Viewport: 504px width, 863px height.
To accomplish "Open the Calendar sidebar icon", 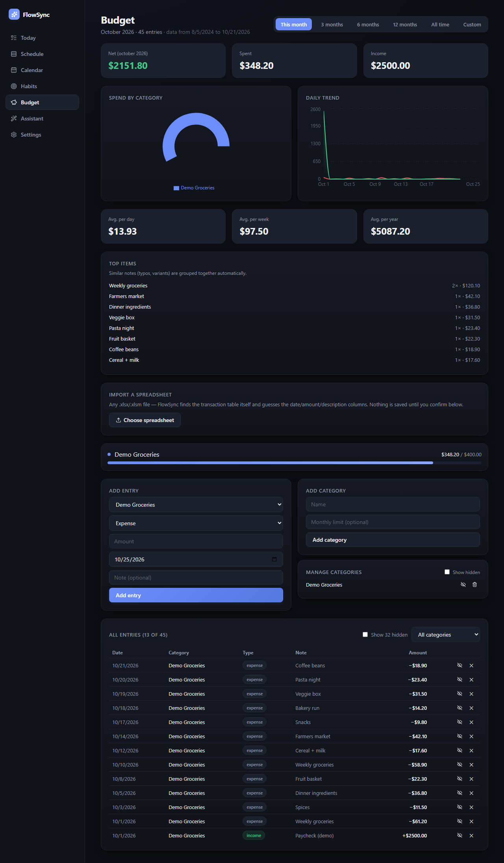I will click(14, 70).
